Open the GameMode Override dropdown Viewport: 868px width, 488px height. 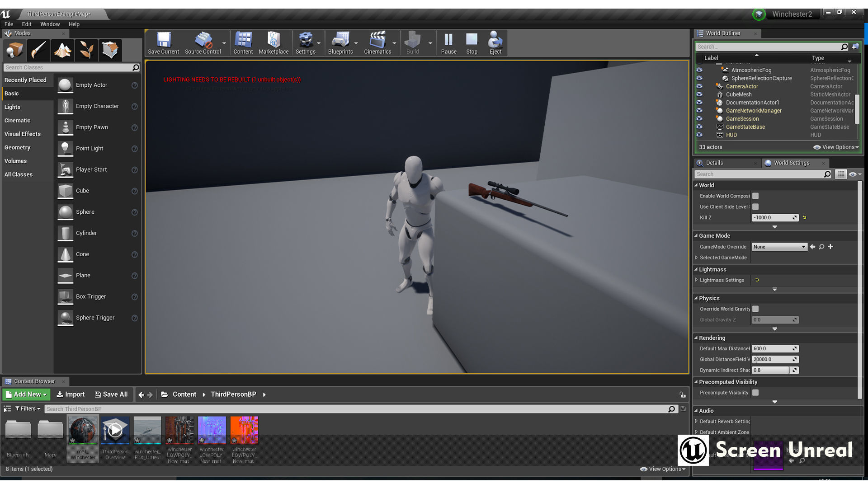779,247
